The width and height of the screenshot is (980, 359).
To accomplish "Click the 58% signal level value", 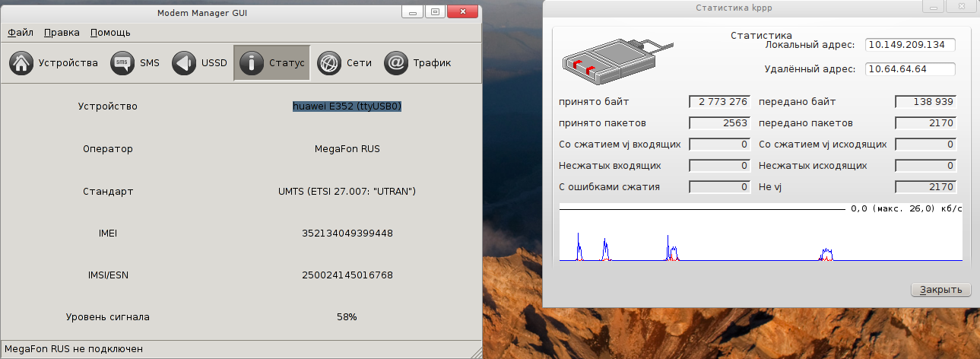I will coord(347,316).
